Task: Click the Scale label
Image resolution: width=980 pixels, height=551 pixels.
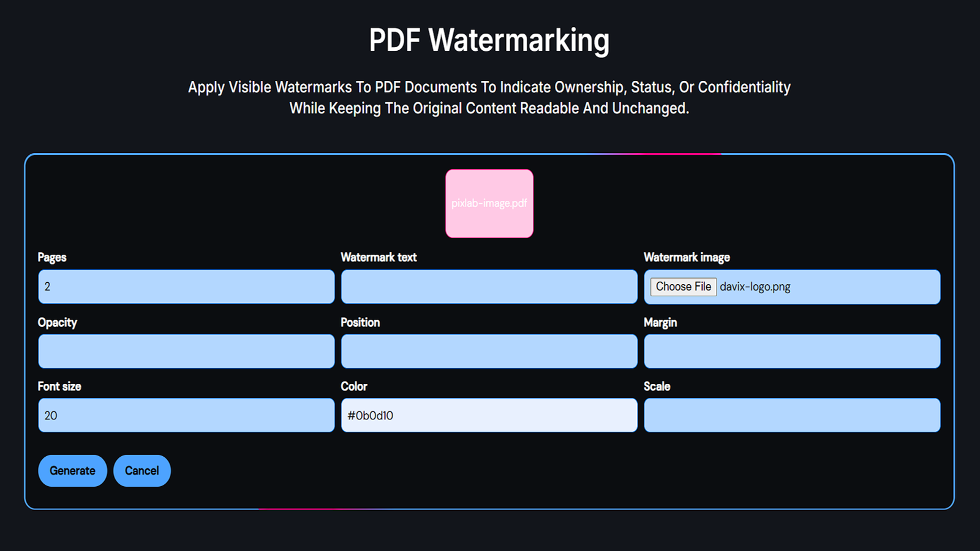Action: [657, 386]
